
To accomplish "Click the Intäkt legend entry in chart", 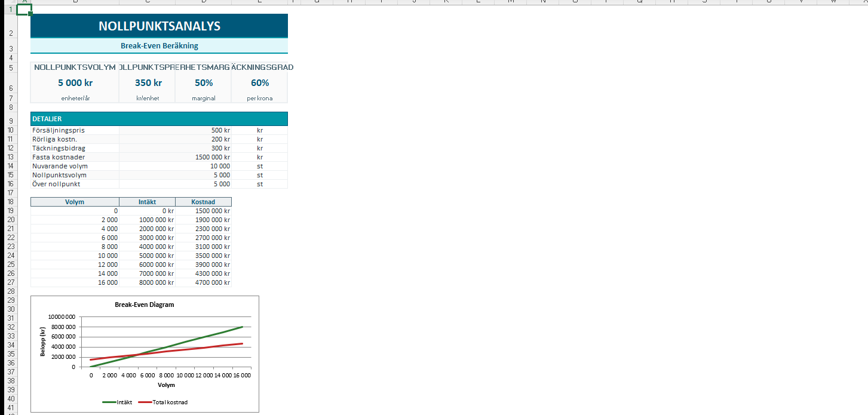I will pyautogui.click(x=122, y=402).
